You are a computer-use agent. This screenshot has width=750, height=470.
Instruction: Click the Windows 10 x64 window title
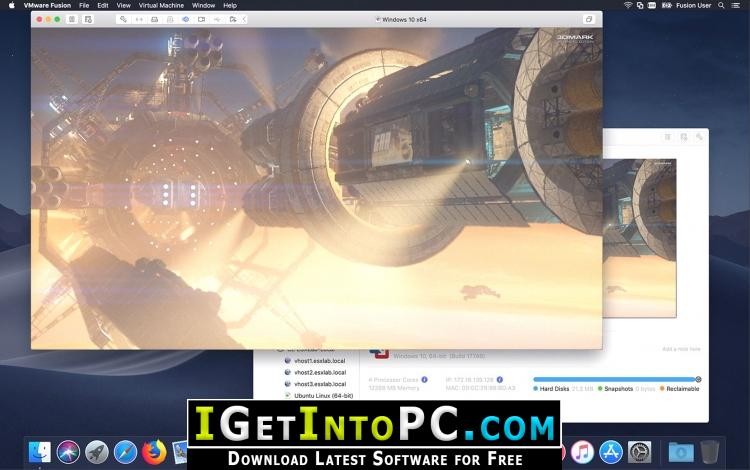[404, 20]
